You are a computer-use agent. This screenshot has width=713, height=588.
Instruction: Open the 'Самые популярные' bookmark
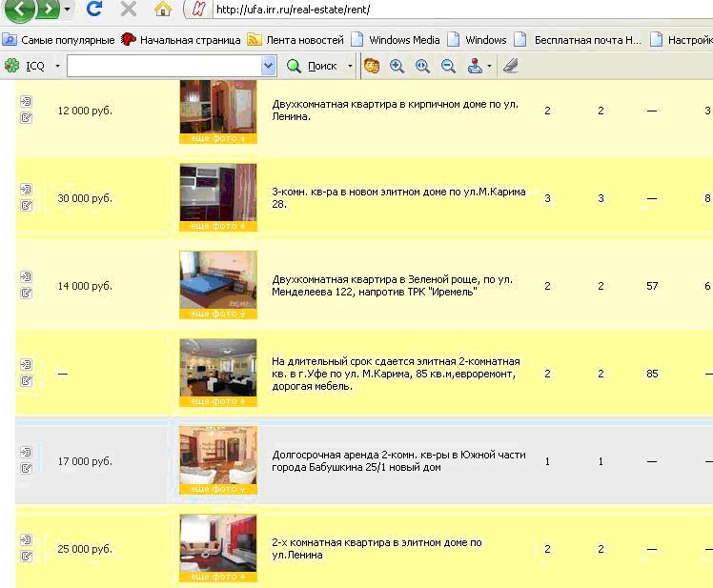(x=59, y=40)
